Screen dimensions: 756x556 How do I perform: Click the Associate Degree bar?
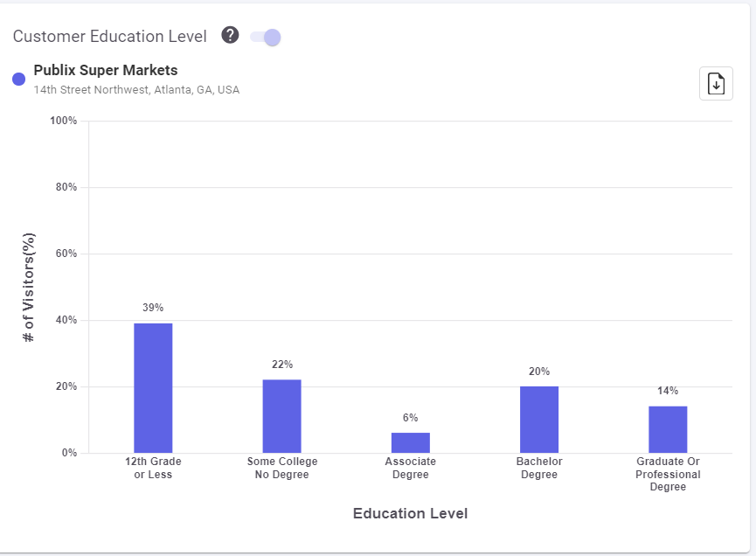(x=411, y=442)
